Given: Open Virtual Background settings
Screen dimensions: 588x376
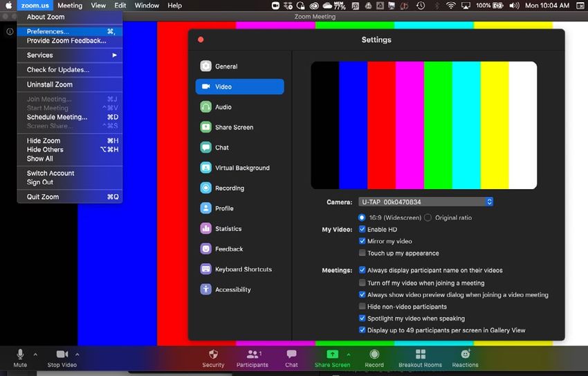Looking at the screenshot, I should (235, 168).
